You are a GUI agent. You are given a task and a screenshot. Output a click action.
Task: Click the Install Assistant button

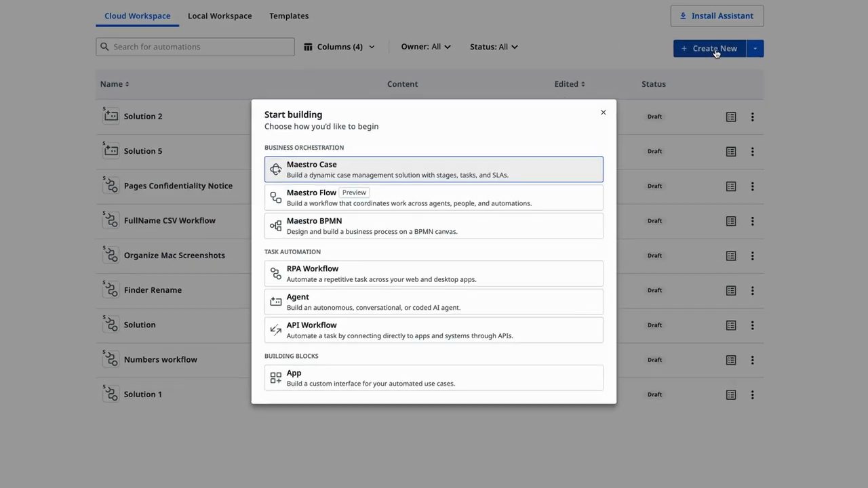pos(717,16)
